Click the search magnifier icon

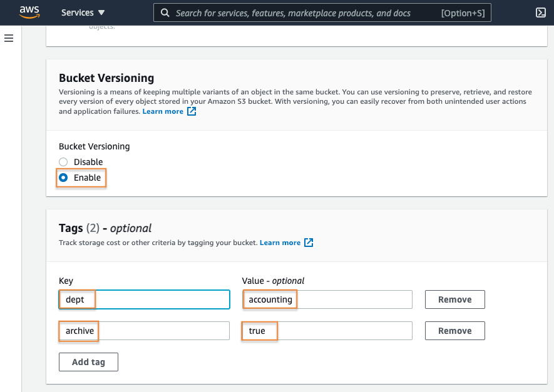pyautogui.click(x=165, y=13)
